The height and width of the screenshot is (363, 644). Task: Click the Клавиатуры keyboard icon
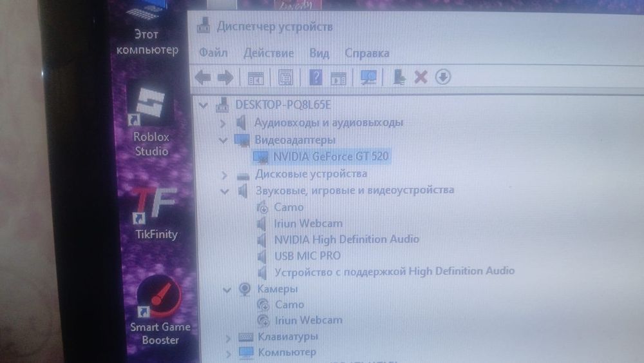(x=245, y=337)
